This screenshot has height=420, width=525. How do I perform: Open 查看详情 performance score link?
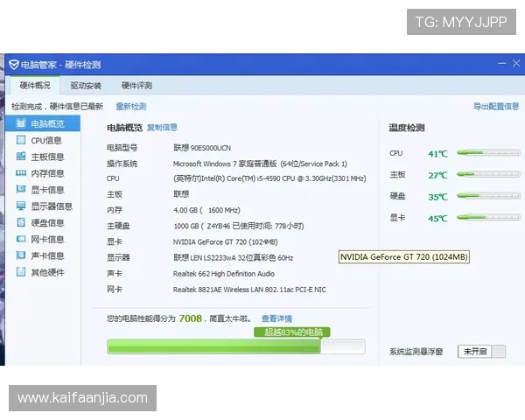276,318
